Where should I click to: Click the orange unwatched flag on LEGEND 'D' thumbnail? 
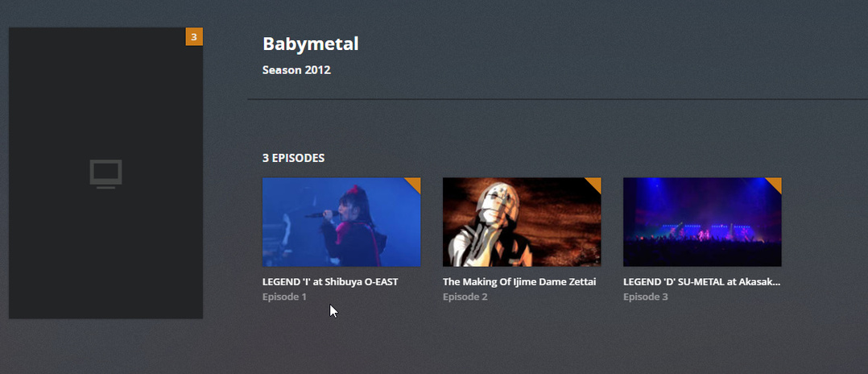776,184
